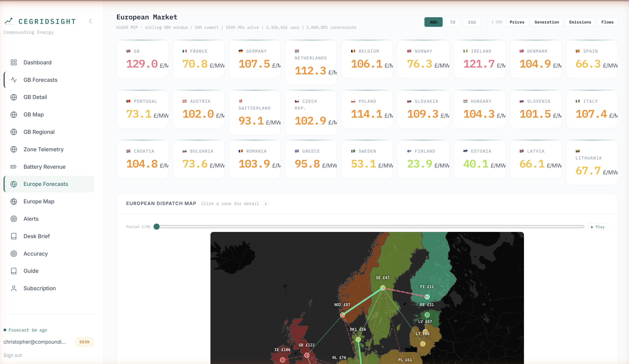Viewport: 629px width, 364px height.
Task: Click the CEGRIDSIGHT chart logo icon
Action: coord(9,22)
